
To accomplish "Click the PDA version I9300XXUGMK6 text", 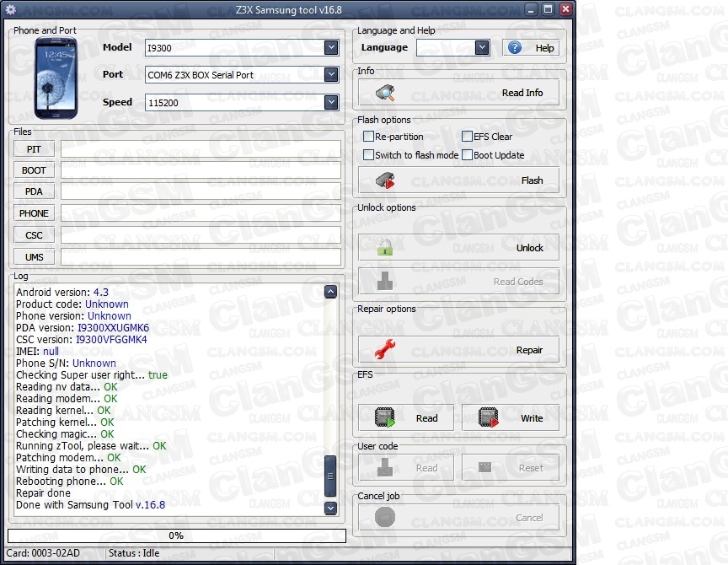I will [x=113, y=327].
